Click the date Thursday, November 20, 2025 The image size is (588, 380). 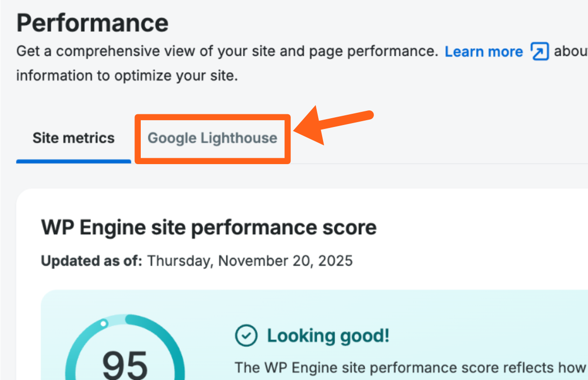coord(250,261)
